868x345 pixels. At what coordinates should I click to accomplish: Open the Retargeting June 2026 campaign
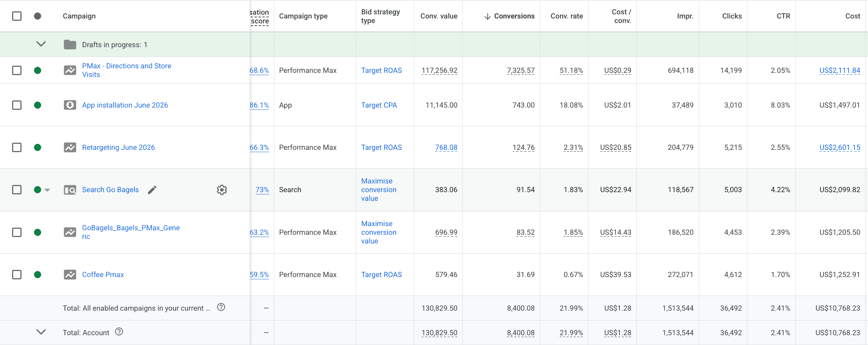tap(119, 147)
